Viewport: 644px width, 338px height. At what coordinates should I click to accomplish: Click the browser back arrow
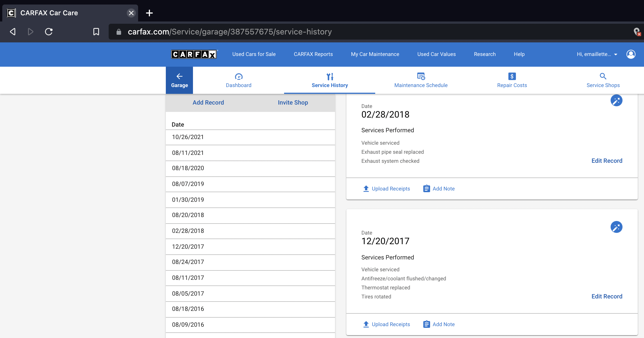click(13, 32)
